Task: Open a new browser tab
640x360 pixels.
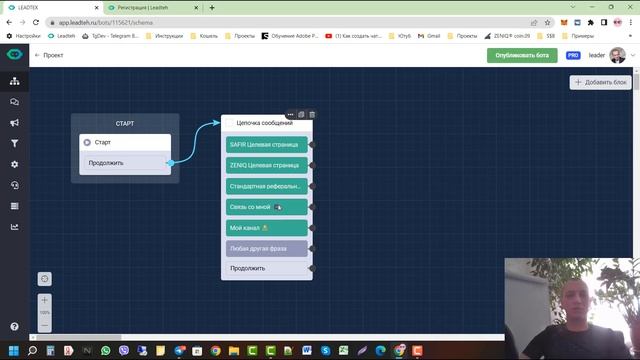Action: click(212, 7)
